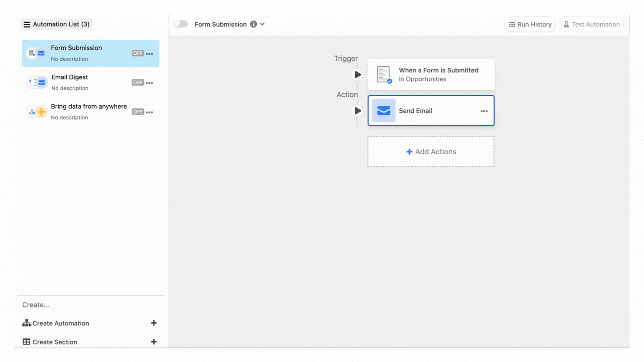644x362 pixels.
Task: Toggle the Form Submission automation switch on
Action: point(181,24)
